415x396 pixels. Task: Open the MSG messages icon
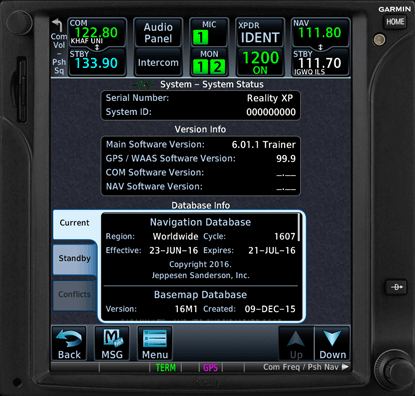112,343
